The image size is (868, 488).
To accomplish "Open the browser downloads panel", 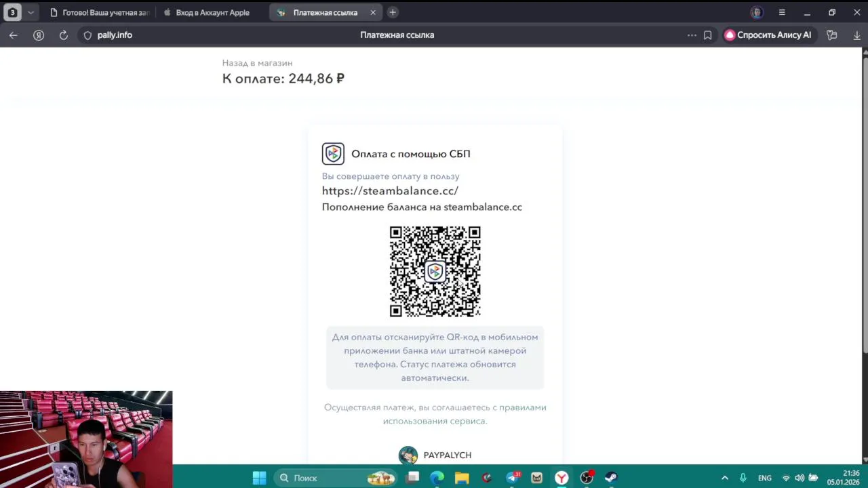I will point(856,35).
